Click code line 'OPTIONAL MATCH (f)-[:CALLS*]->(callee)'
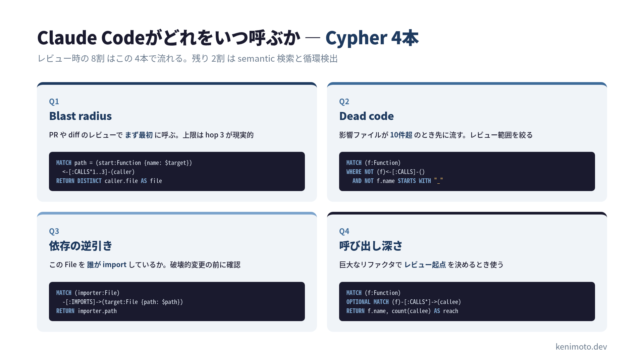This screenshot has height=362, width=644. [x=404, y=302]
